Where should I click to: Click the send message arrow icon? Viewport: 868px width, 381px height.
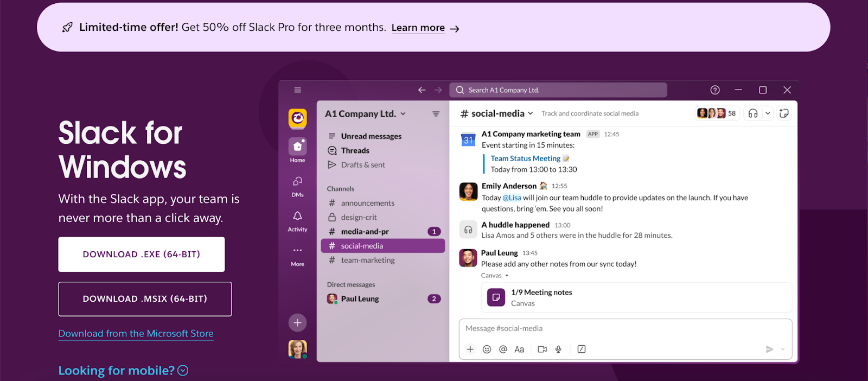point(769,349)
